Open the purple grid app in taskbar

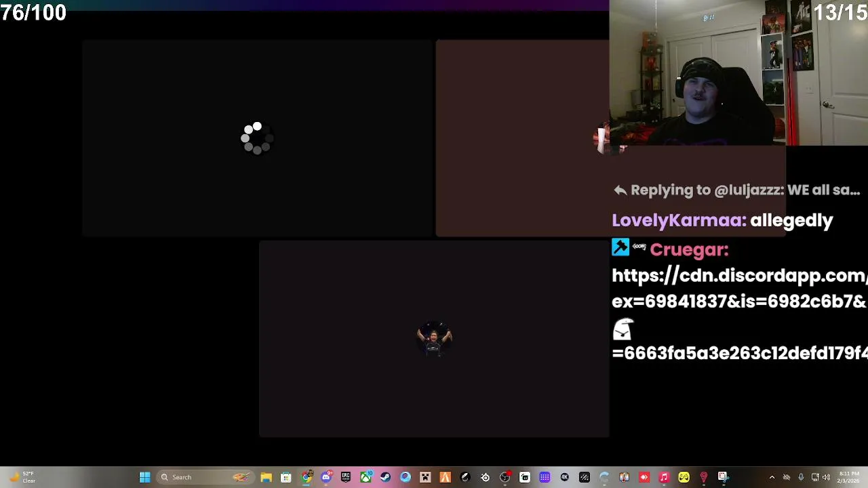[545, 477]
